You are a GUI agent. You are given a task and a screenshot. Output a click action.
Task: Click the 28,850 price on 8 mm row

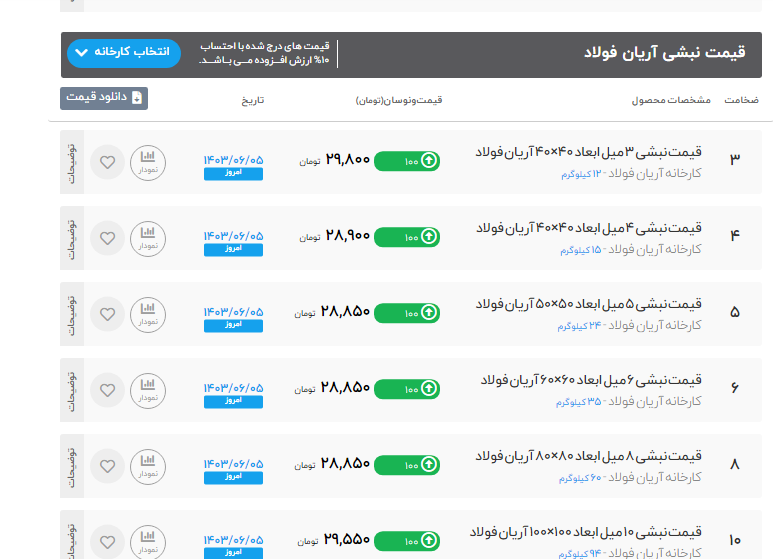click(346, 464)
